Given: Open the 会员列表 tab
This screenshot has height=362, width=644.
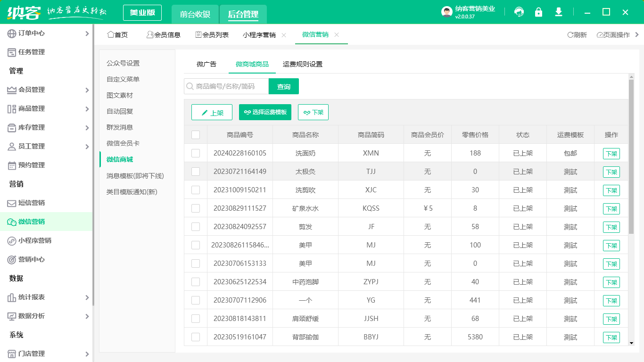Looking at the screenshot, I should [x=212, y=35].
